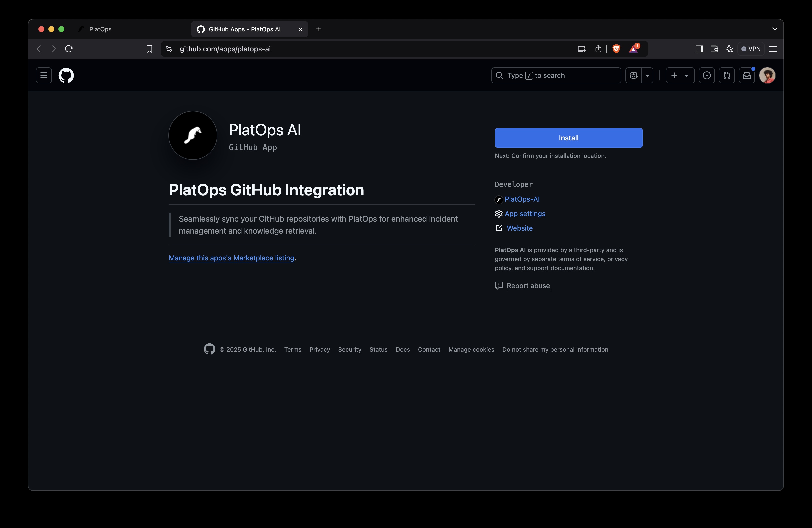Click Do not share my personal information
This screenshot has width=812, height=528.
click(x=555, y=349)
